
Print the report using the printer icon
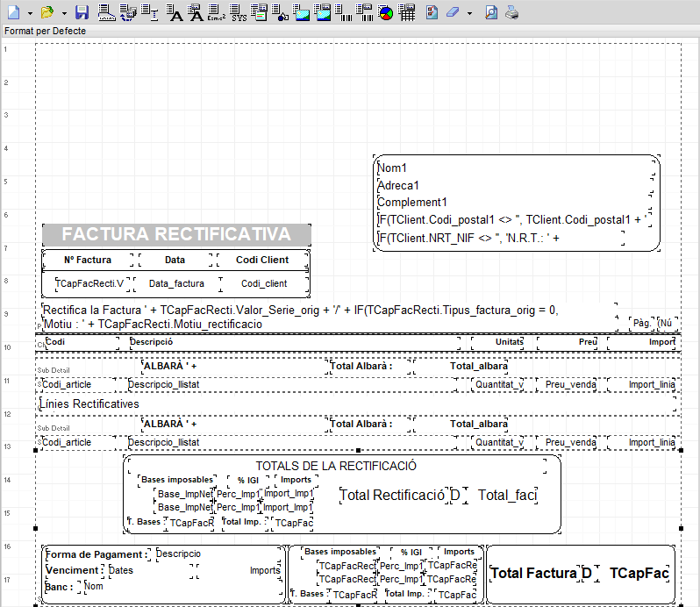[511, 12]
